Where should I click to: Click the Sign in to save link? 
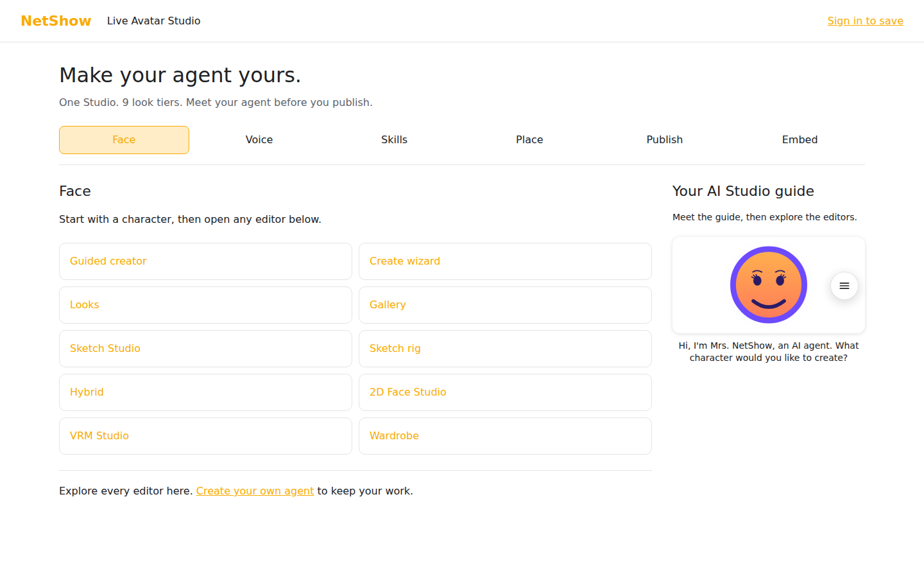coord(865,21)
